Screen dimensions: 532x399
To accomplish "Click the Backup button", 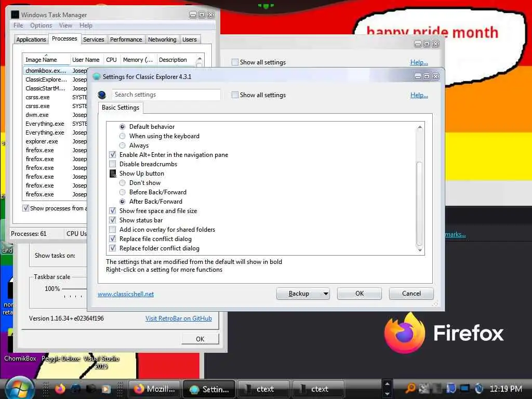I will pyautogui.click(x=299, y=294).
